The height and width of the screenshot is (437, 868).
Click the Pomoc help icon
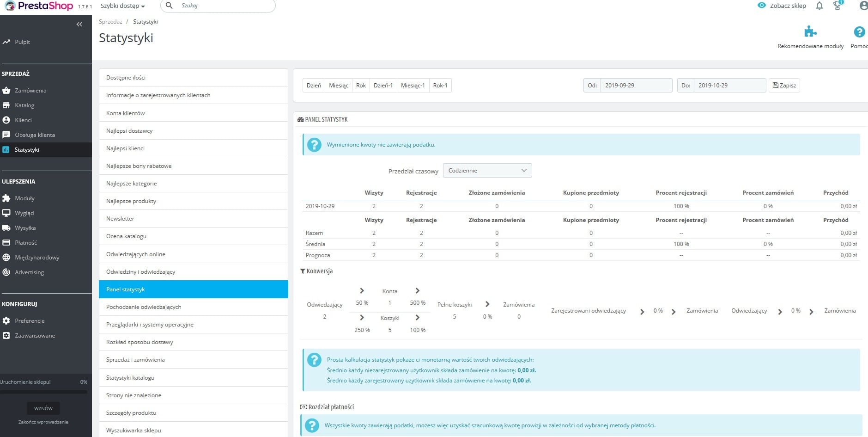pyautogui.click(x=859, y=32)
